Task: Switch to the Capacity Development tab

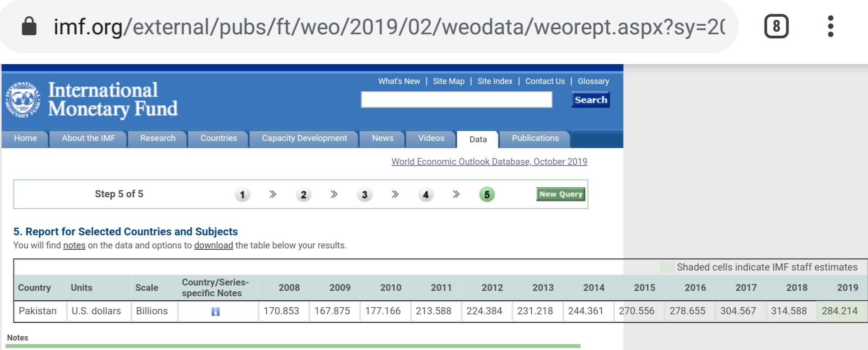Action: (304, 139)
